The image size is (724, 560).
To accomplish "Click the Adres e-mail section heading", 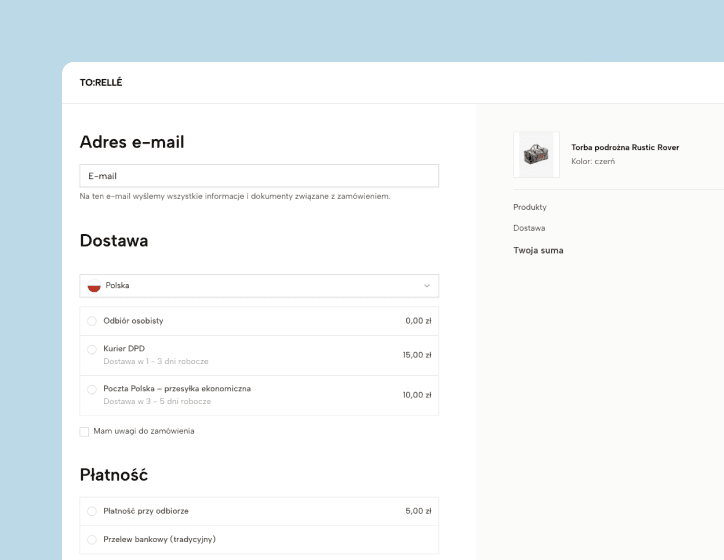I will coord(131,142).
